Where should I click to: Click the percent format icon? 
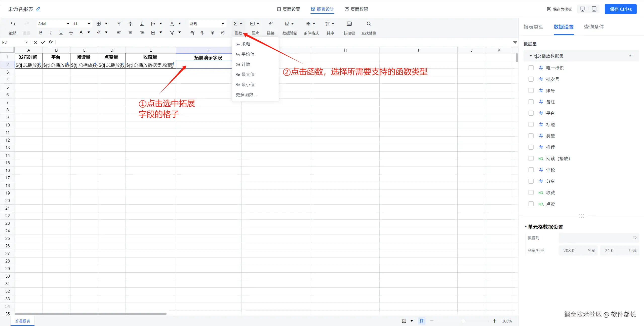[222, 32]
